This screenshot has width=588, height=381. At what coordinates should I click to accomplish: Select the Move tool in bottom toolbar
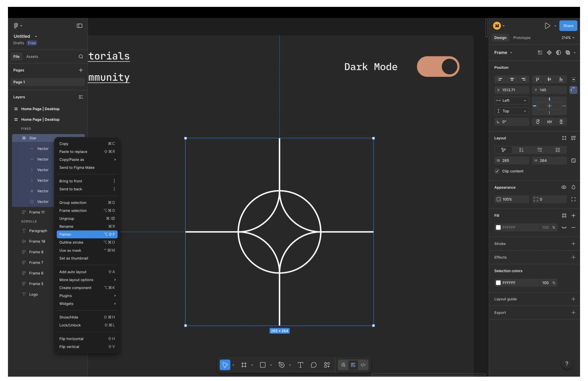pyautogui.click(x=225, y=365)
